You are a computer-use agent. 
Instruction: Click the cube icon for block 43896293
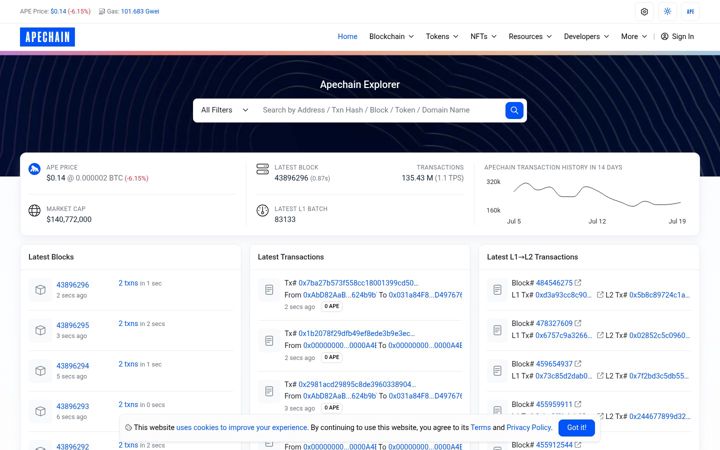(40, 411)
